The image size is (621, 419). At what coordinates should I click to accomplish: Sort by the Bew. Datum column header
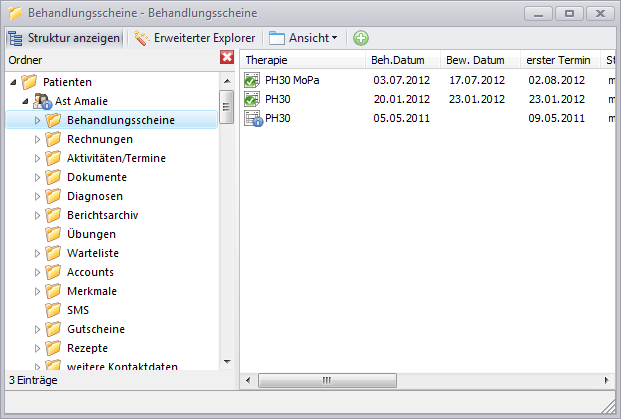[480, 60]
